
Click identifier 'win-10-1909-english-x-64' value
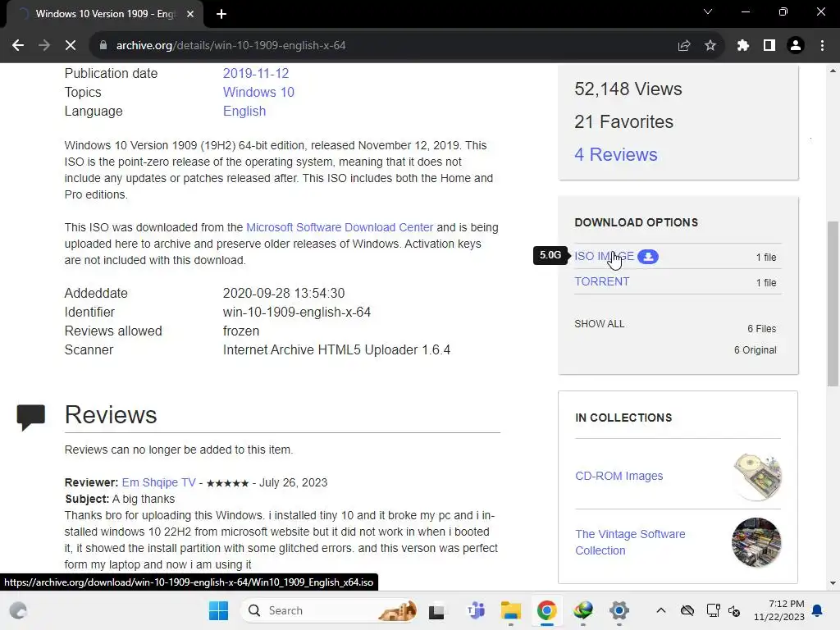point(297,313)
